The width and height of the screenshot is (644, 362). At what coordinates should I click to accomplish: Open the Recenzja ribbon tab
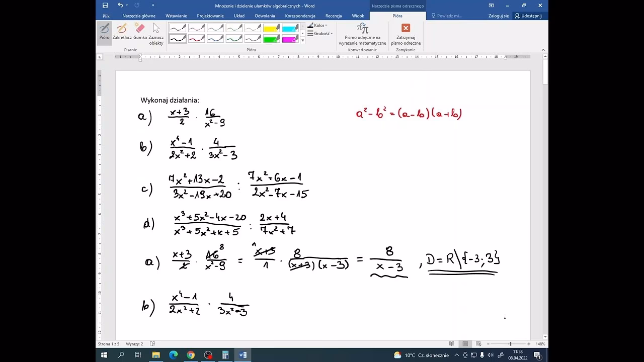coord(334,16)
